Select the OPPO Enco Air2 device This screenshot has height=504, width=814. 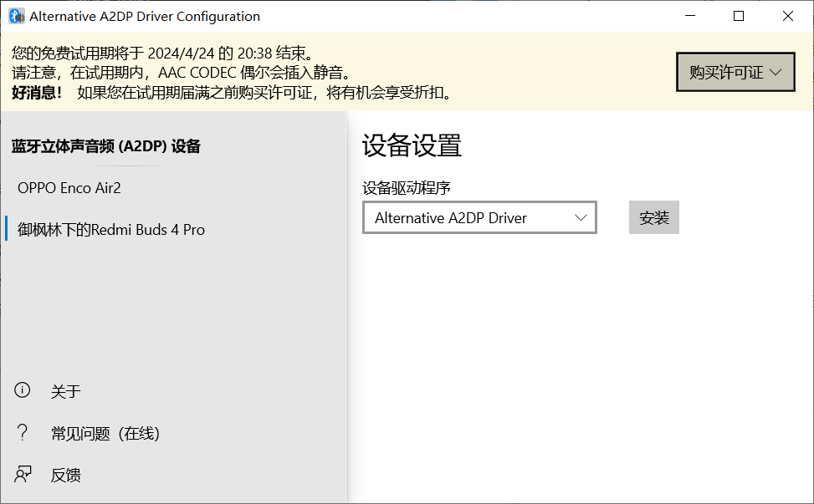tap(69, 188)
